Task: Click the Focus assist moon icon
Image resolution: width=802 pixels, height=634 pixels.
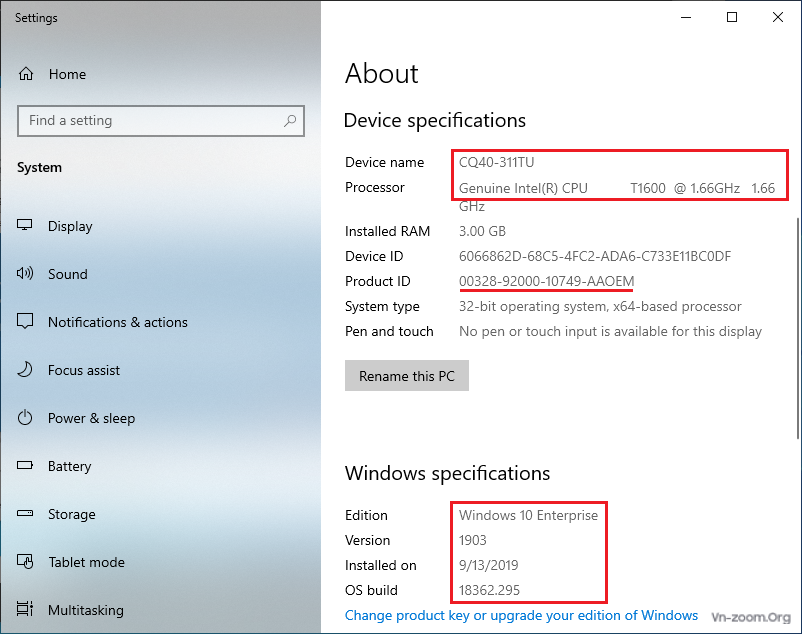Action: tap(25, 369)
